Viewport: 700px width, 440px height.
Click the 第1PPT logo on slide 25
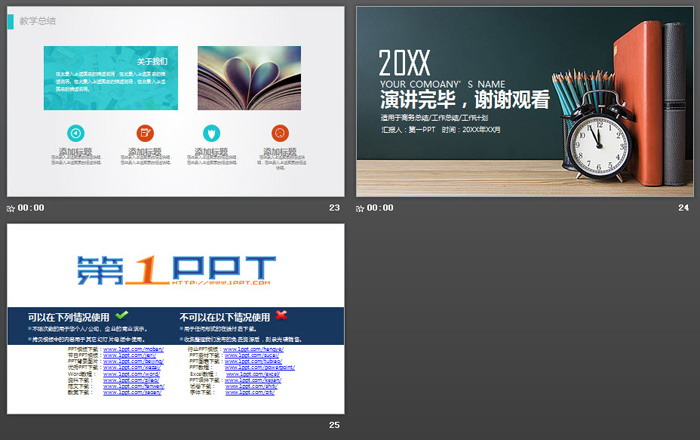176,270
